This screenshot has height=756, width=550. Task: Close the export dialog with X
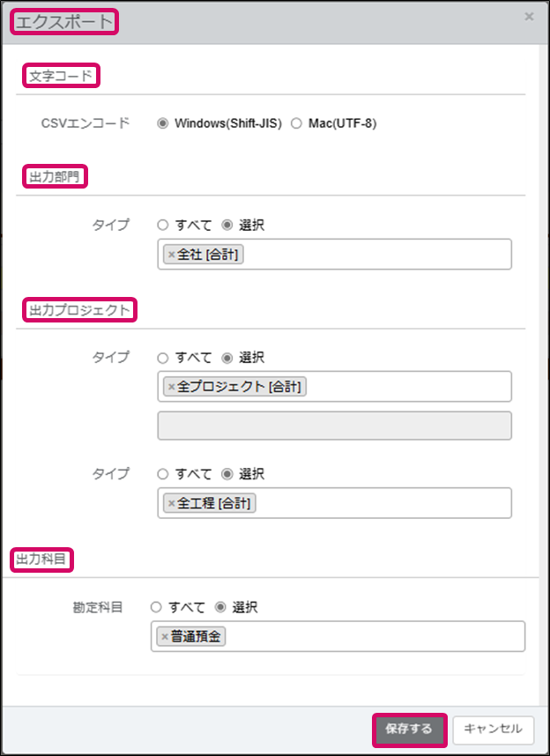tap(529, 17)
